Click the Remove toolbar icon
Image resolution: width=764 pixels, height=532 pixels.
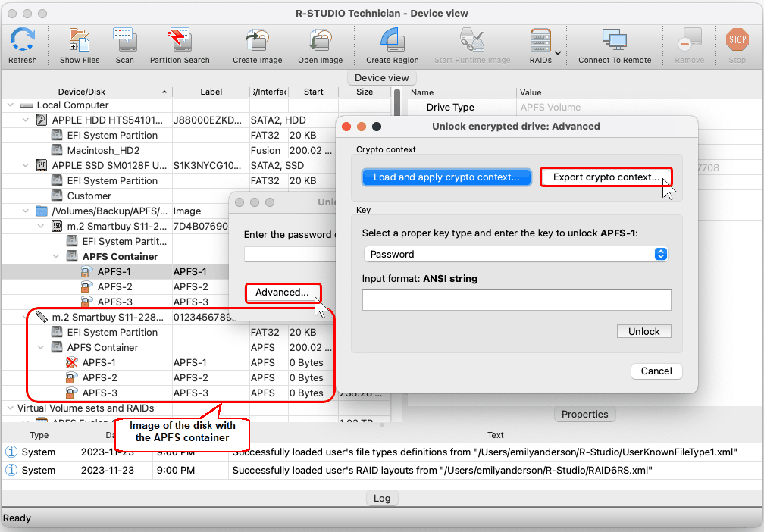[x=690, y=40]
